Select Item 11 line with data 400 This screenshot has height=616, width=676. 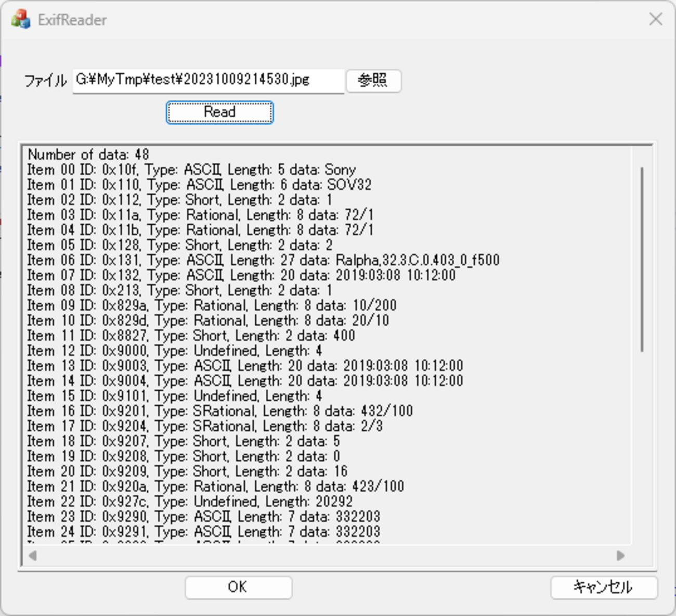(191, 336)
